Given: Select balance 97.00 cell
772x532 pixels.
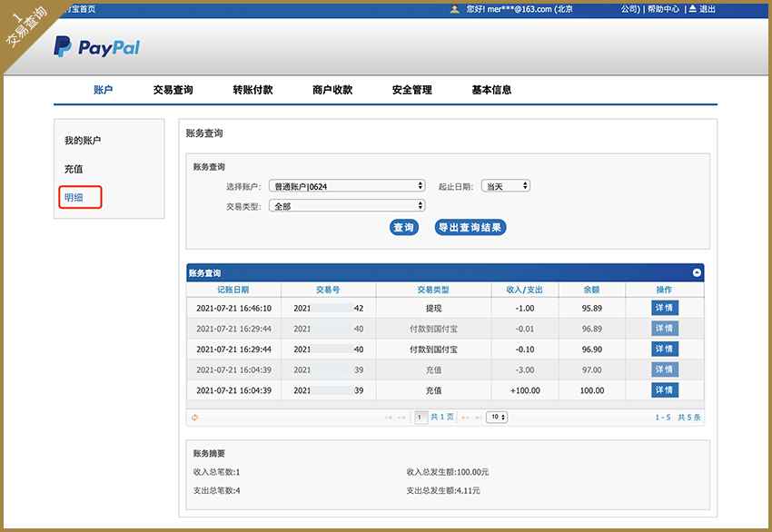Looking at the screenshot, I should [x=592, y=369].
